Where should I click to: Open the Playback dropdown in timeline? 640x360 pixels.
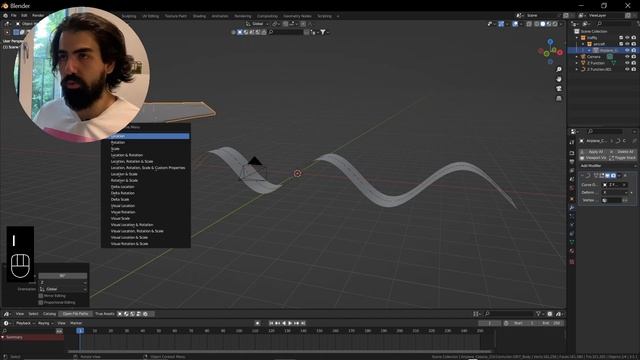tap(25, 323)
